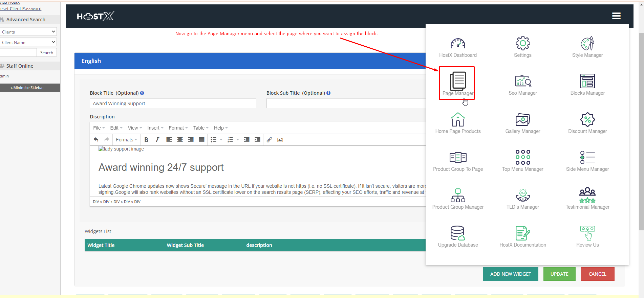Click the Block Title input field
This screenshot has height=298, width=644.
click(173, 104)
